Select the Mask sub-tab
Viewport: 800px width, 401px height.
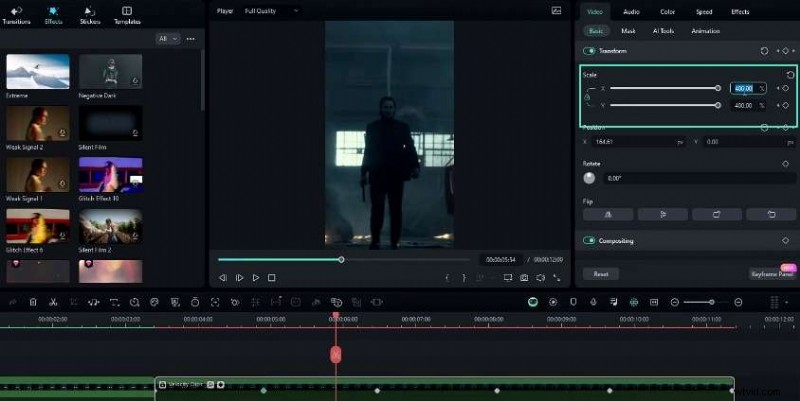pos(628,31)
